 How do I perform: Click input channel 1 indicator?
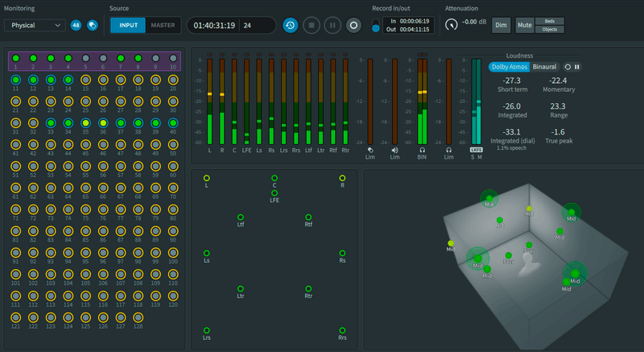click(15, 58)
